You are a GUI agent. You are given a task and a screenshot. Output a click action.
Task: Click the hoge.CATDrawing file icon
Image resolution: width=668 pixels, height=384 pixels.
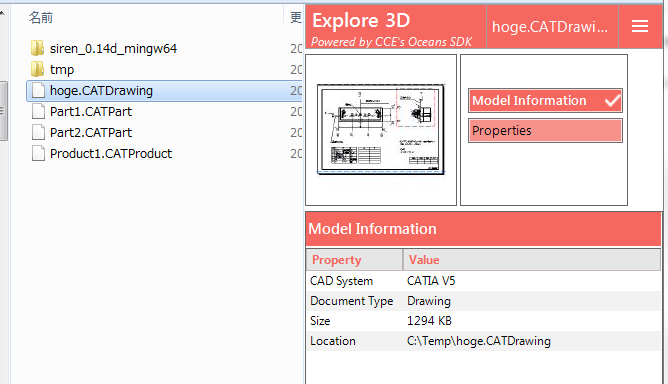(38, 90)
